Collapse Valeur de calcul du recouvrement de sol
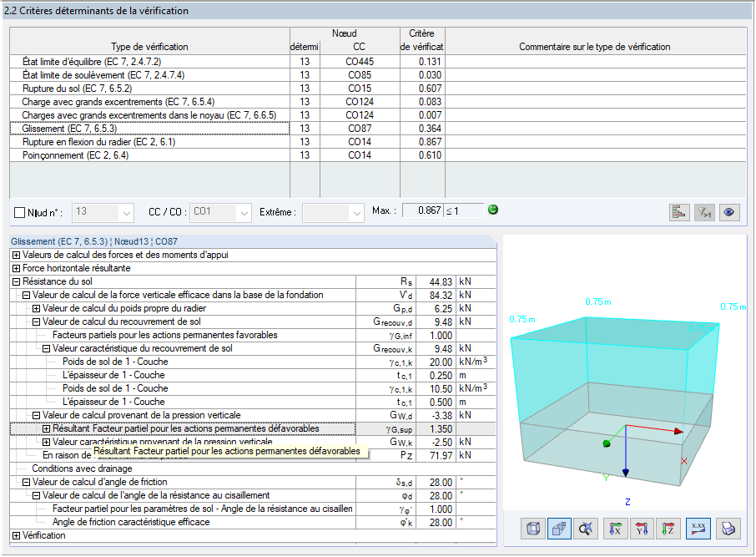Image resolution: width=756 pixels, height=557 pixels. tap(36, 322)
